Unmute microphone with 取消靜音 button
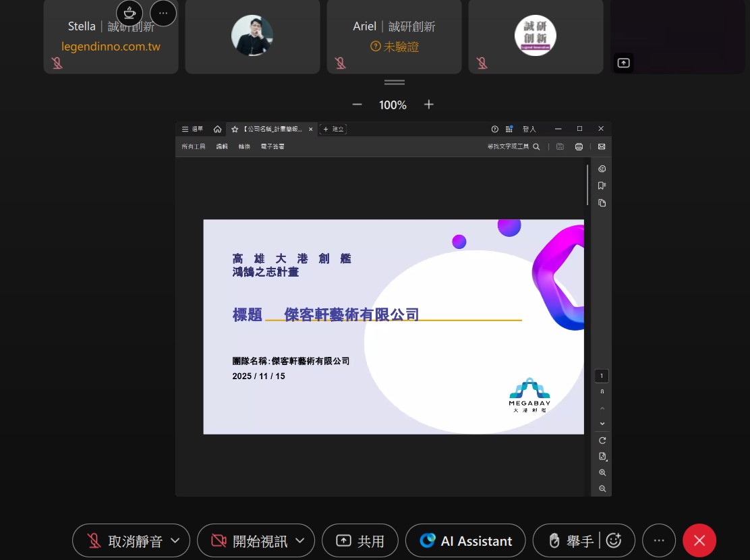This screenshot has width=750, height=560. click(121, 540)
